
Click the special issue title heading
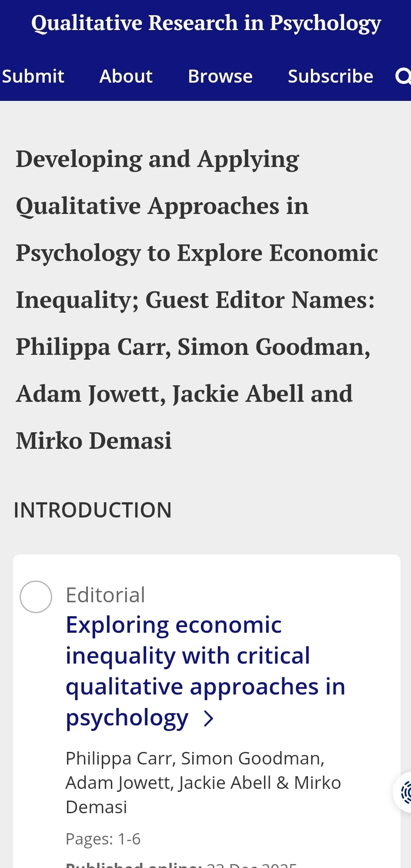pos(196,300)
